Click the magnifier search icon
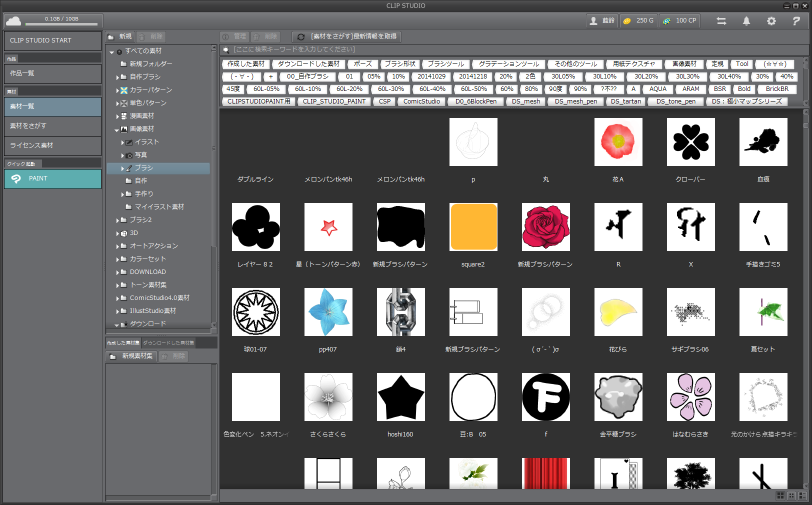812x505 pixels. pyautogui.click(x=226, y=49)
